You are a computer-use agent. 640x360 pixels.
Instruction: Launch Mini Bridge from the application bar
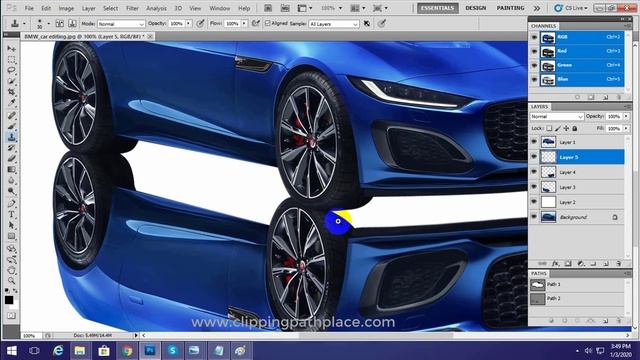[x=285, y=8]
